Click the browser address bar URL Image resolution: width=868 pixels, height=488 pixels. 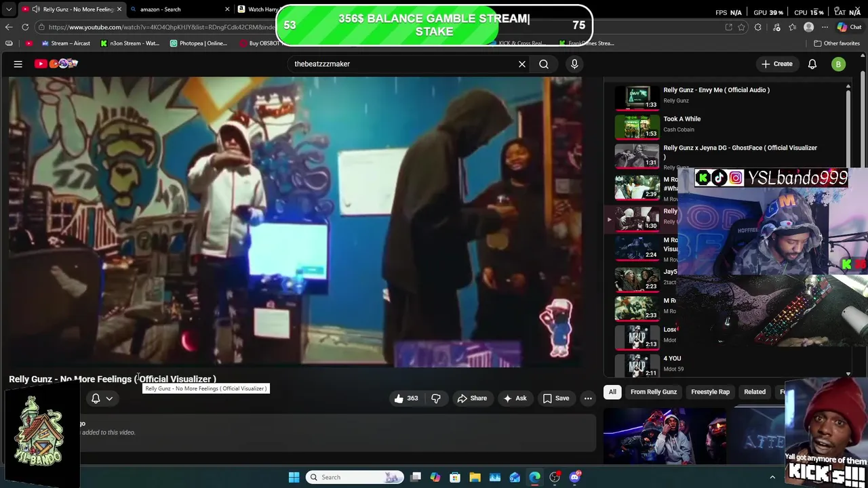[161, 27]
